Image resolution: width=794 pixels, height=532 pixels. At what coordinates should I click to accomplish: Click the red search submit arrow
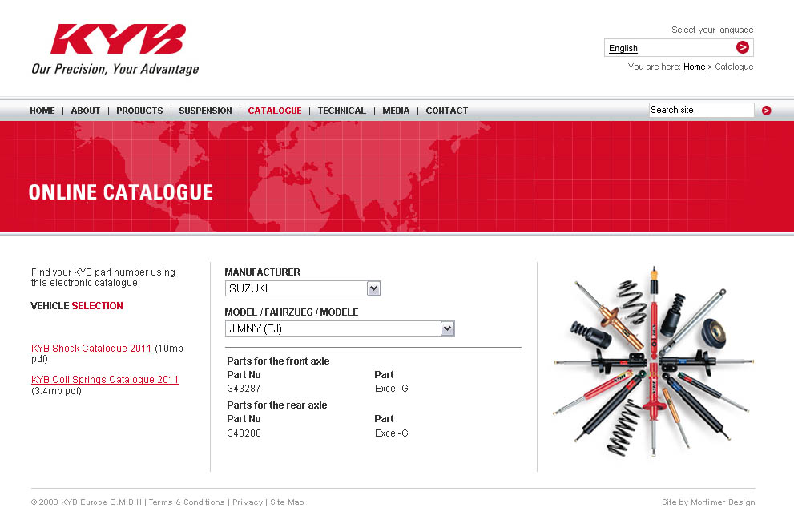[x=766, y=111]
